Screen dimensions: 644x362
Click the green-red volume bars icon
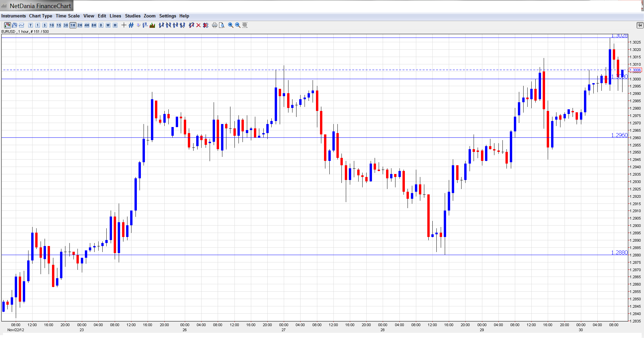(152, 25)
